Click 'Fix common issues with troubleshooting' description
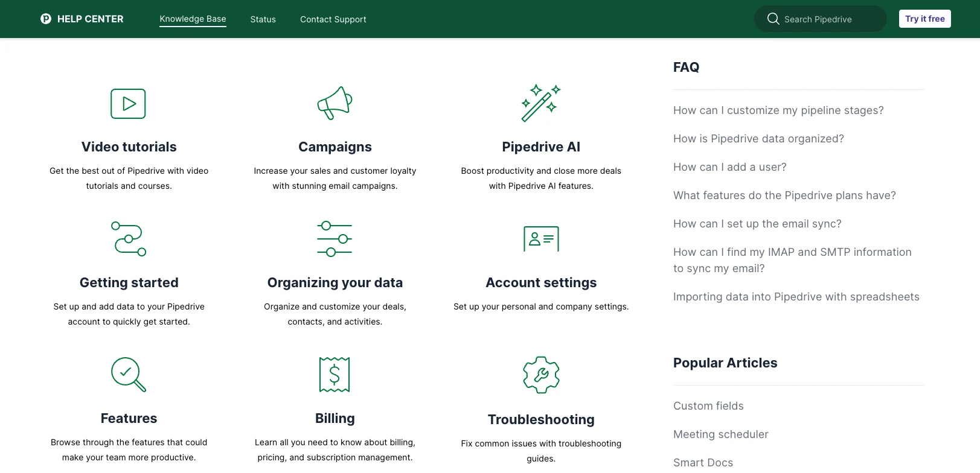This screenshot has width=980, height=473. pyautogui.click(x=541, y=451)
